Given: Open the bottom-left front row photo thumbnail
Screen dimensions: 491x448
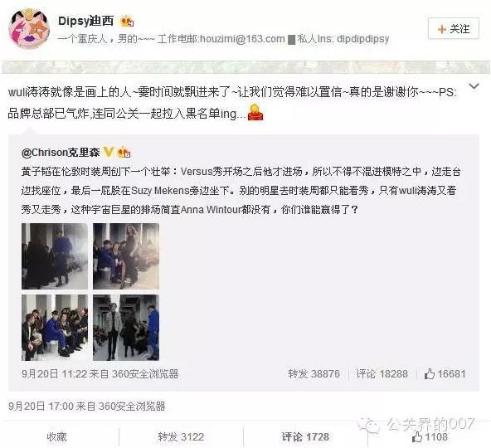Looking at the screenshot, I should (x=55, y=328).
